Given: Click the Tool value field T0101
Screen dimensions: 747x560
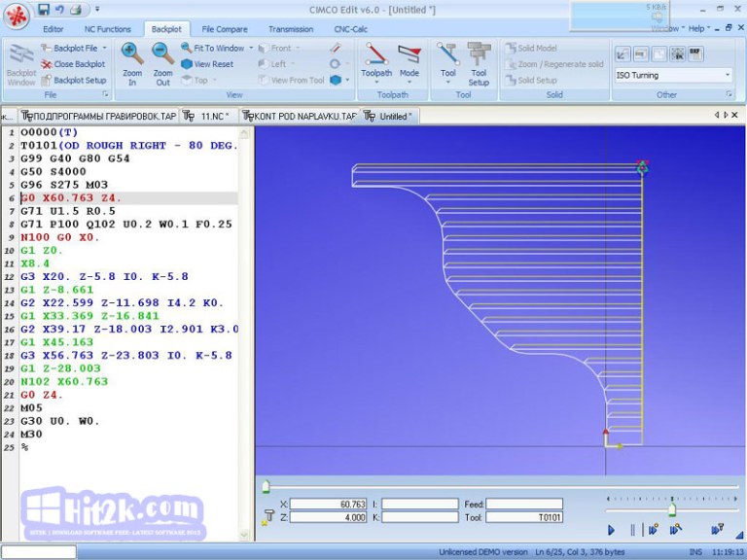Looking at the screenshot, I should pos(524,517).
